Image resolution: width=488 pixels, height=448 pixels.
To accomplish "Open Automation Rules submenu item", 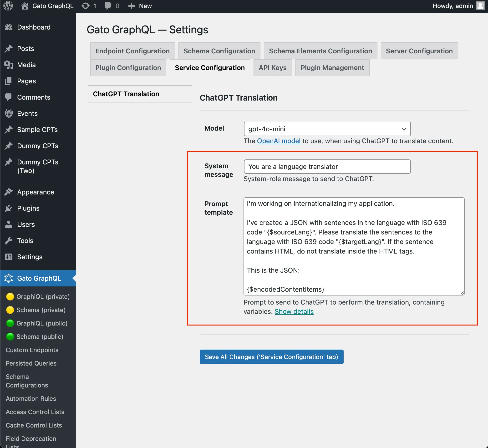I will click(31, 398).
